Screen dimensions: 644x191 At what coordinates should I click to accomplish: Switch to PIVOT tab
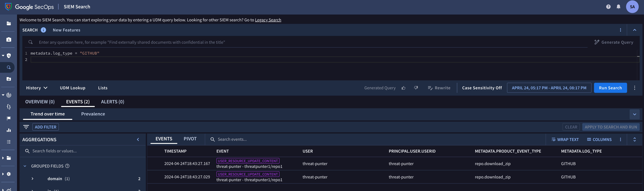190,139
